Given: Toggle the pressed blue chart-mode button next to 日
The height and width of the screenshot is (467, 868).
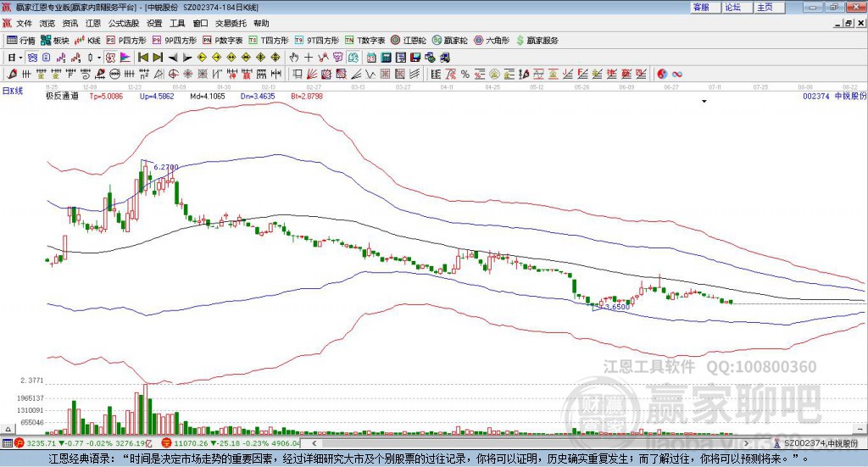Looking at the screenshot, I should [32, 58].
